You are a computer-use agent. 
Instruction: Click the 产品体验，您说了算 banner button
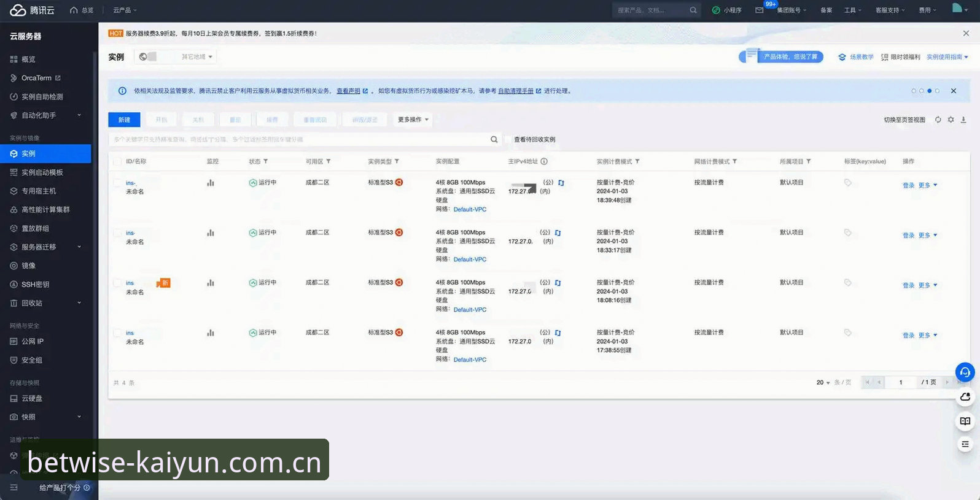[781, 56]
